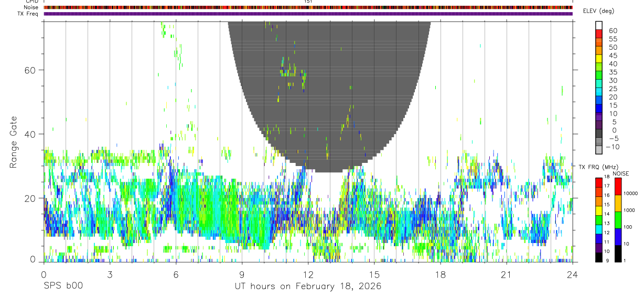Click the NOISE scale label '10000'
644x297 pixels.
pos(631,193)
